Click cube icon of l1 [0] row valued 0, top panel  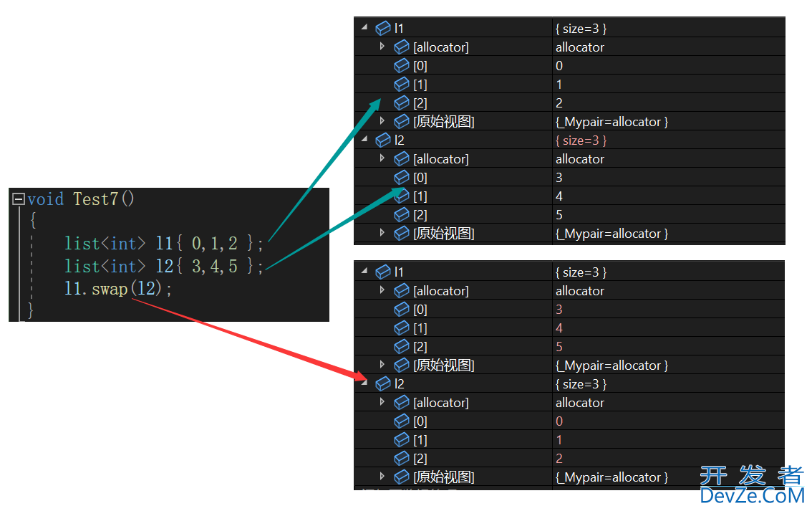click(x=401, y=65)
